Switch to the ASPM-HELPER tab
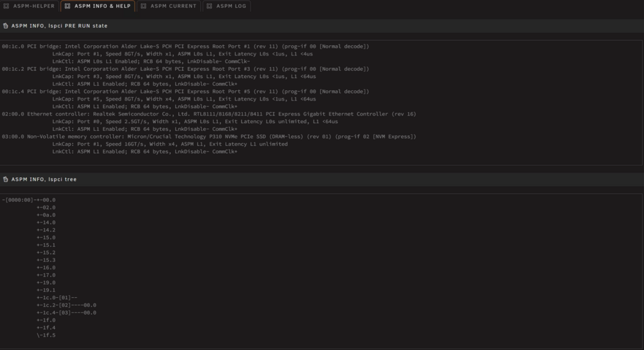This screenshot has height=350, width=644. coord(30,6)
